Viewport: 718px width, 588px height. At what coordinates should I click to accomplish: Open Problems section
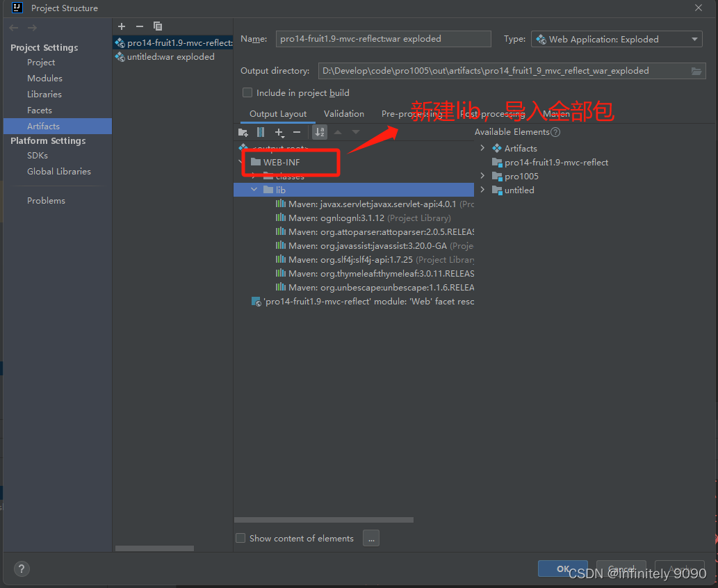(x=46, y=201)
